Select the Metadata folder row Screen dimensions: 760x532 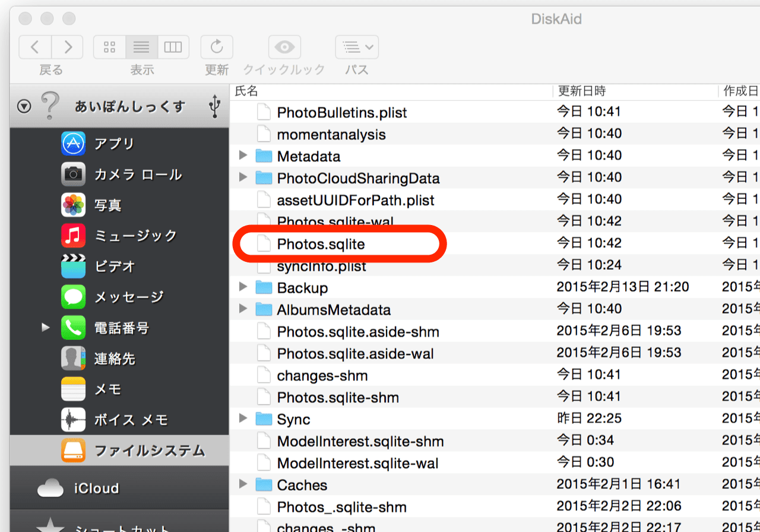click(x=495, y=156)
